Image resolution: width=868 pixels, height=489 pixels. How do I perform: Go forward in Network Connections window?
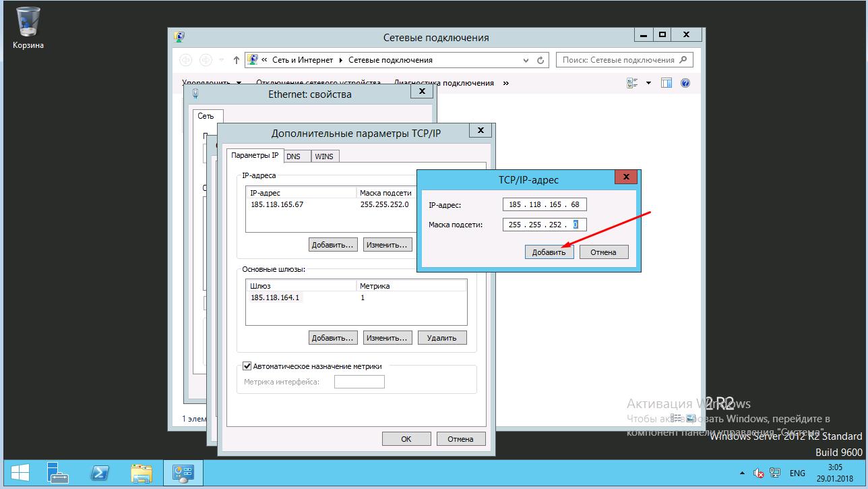(206, 60)
